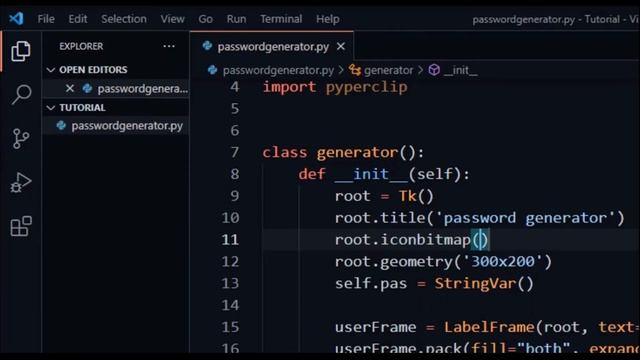The height and width of the screenshot is (360, 640).
Task: Click the word pyperclip on line 4
Action: click(366, 87)
